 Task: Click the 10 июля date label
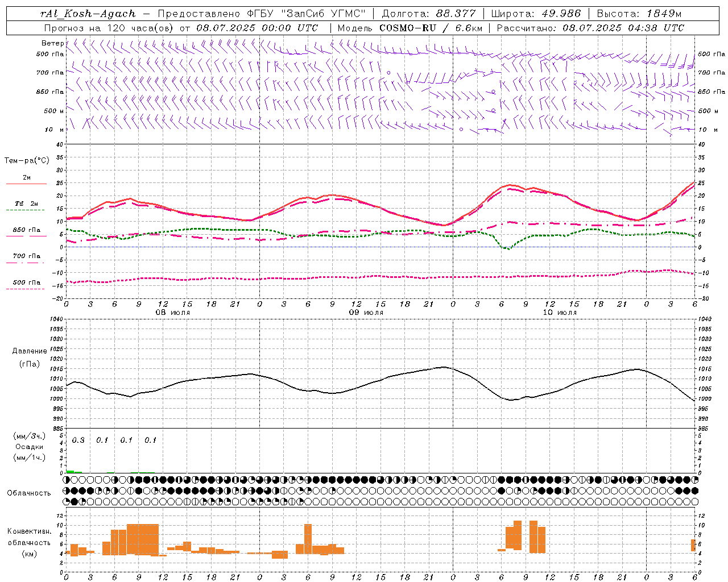click(560, 313)
